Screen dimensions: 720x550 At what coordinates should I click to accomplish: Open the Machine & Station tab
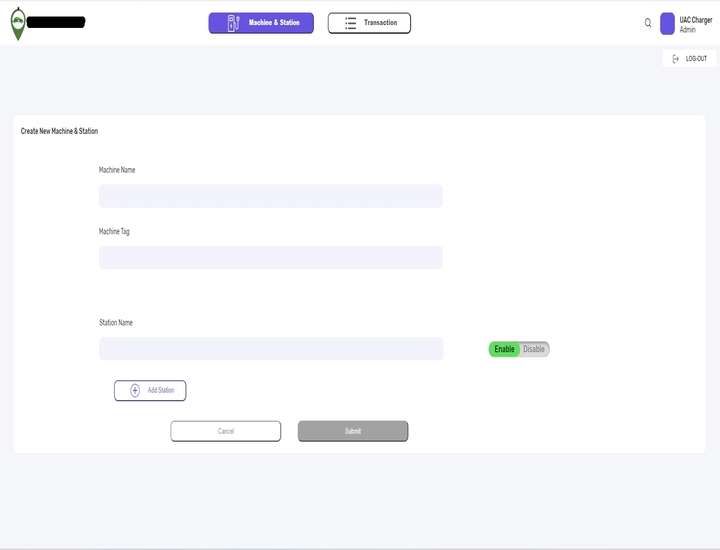[x=261, y=23]
